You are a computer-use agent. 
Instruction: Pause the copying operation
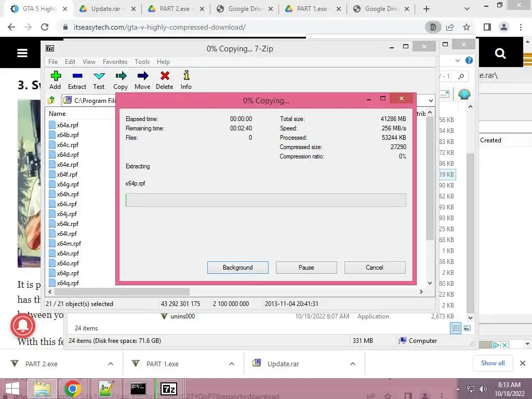(x=307, y=268)
